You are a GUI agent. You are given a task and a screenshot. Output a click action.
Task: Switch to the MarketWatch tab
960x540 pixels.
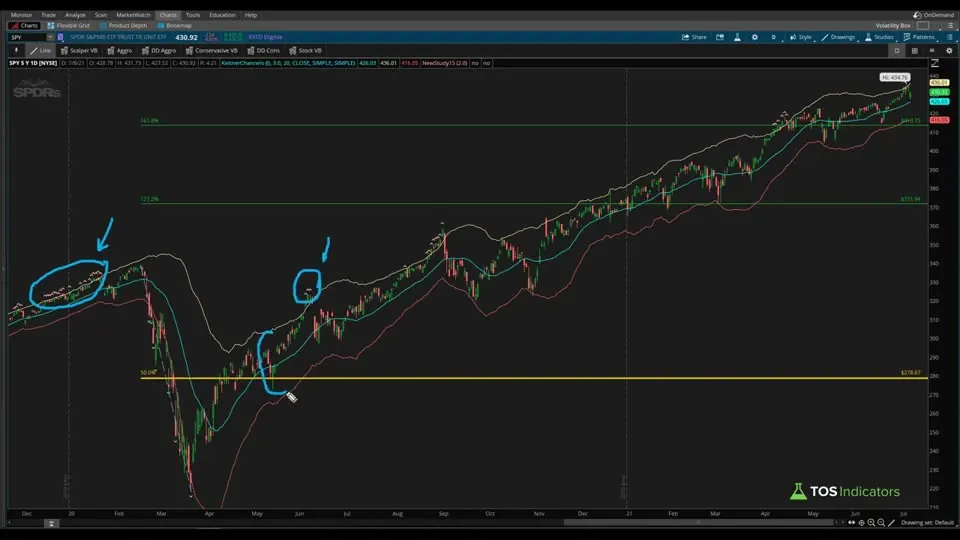pyautogui.click(x=133, y=15)
